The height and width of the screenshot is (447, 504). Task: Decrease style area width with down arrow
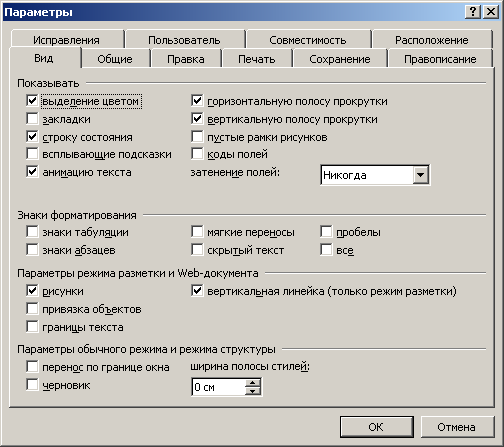point(253,391)
